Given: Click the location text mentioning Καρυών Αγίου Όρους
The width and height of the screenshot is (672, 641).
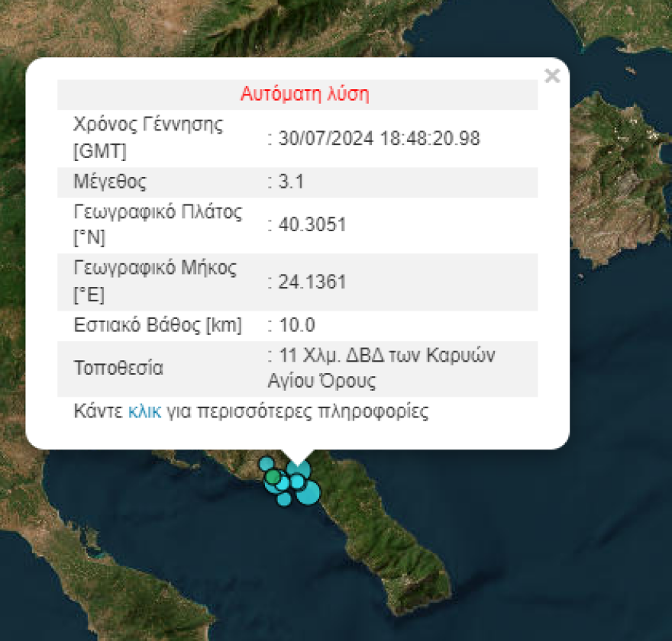Looking at the screenshot, I should [382, 368].
